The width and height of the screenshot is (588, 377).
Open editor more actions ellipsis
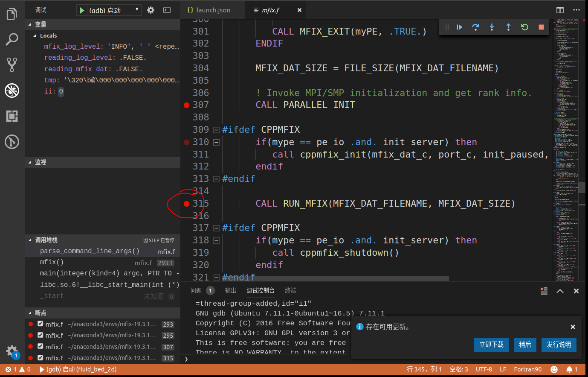[x=576, y=10]
